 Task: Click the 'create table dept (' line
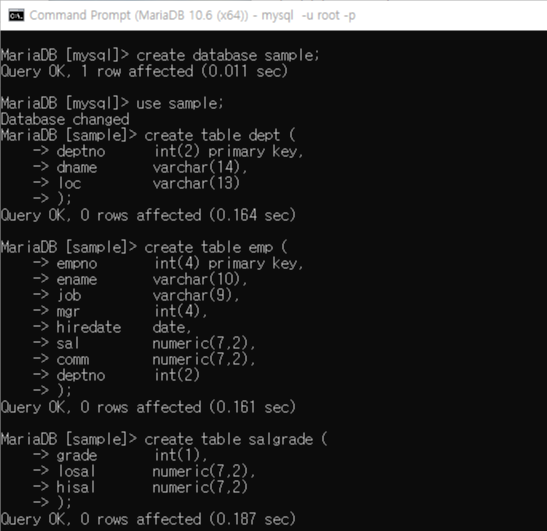tap(220, 135)
